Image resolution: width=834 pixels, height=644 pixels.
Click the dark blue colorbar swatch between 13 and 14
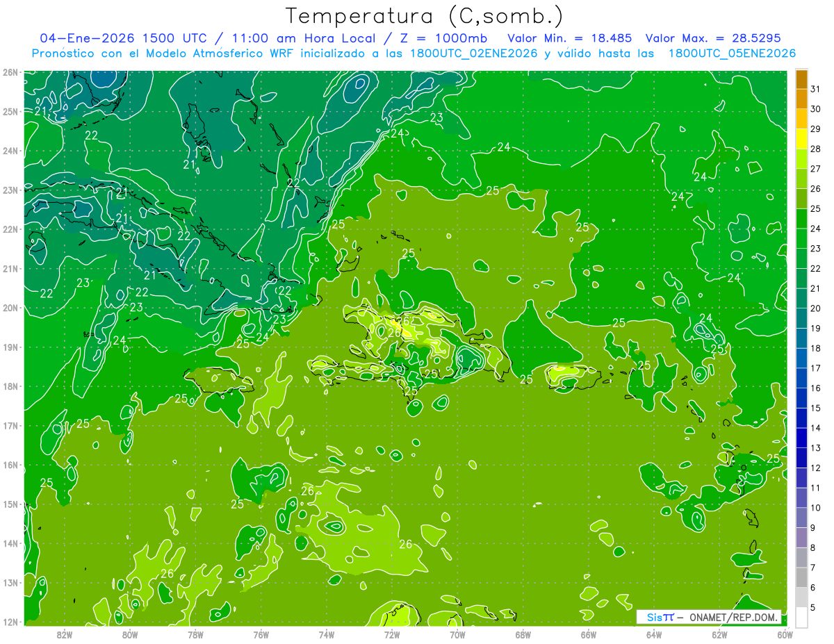pyautogui.click(x=801, y=438)
